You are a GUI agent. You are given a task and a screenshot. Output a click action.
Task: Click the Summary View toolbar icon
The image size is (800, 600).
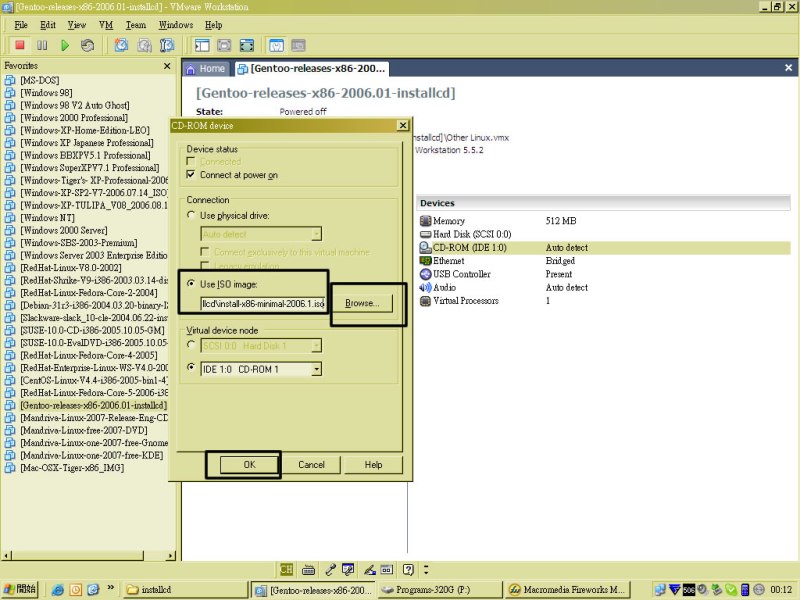coord(276,45)
